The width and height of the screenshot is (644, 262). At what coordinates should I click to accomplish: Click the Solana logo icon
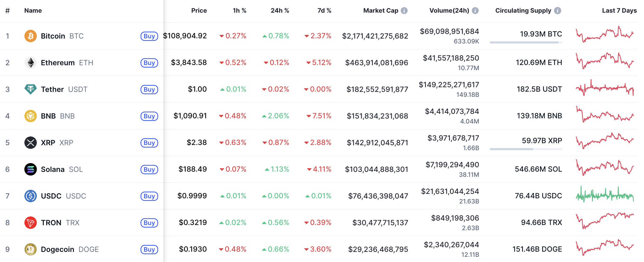click(x=30, y=169)
